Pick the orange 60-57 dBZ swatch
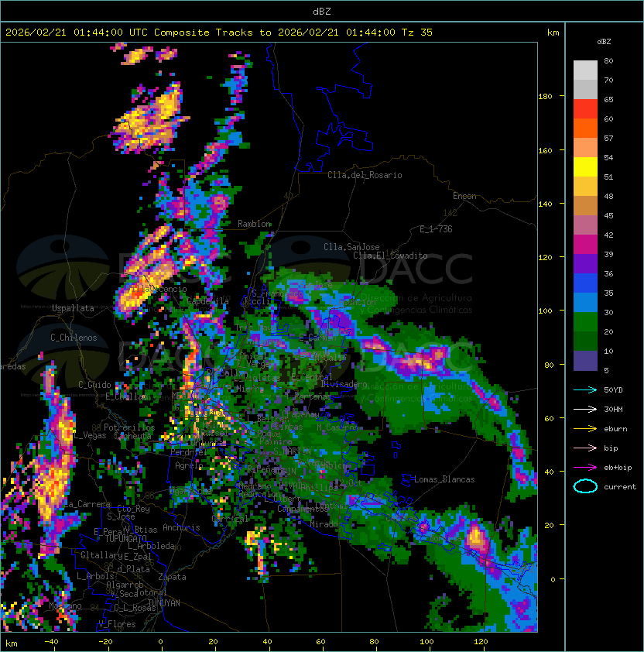 pos(585,129)
